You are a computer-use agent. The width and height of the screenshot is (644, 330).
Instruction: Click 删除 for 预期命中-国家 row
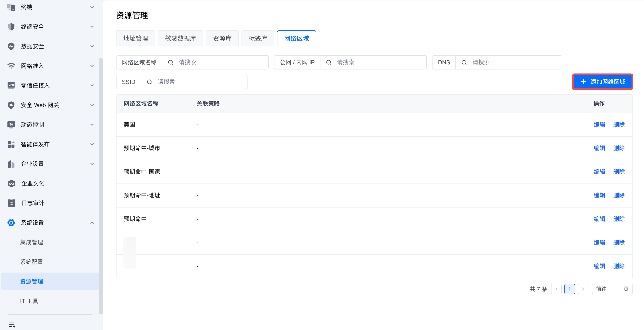click(619, 172)
